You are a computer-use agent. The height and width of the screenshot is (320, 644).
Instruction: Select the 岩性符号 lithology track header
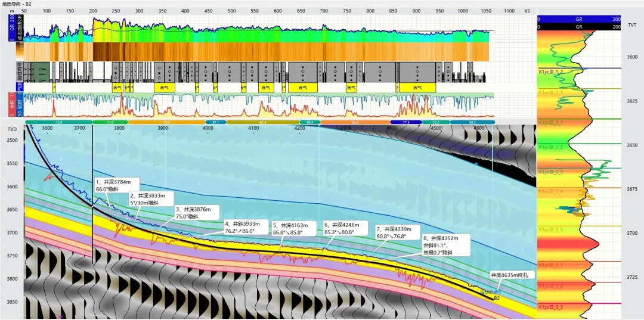20,72
